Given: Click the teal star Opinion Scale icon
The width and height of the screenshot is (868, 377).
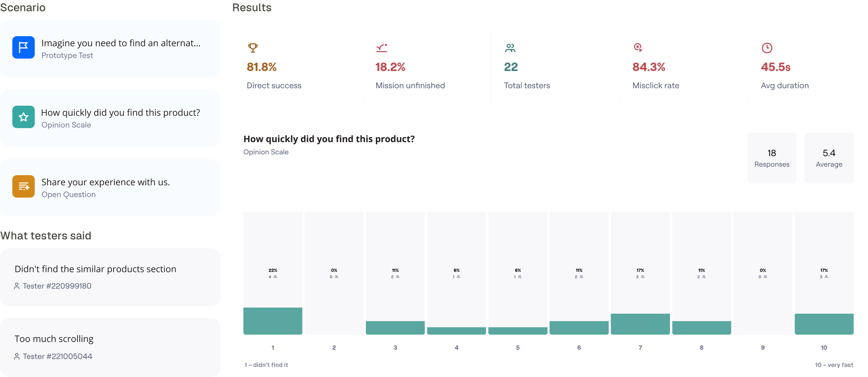Looking at the screenshot, I should (x=24, y=117).
